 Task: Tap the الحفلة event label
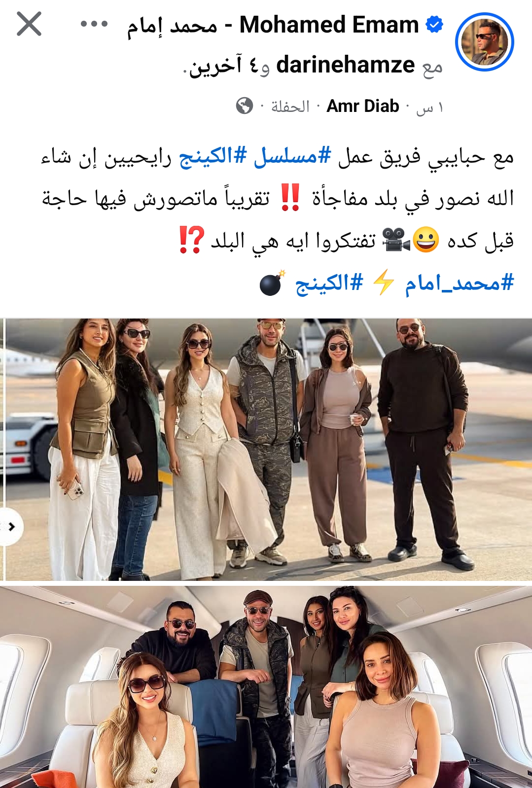(290, 107)
